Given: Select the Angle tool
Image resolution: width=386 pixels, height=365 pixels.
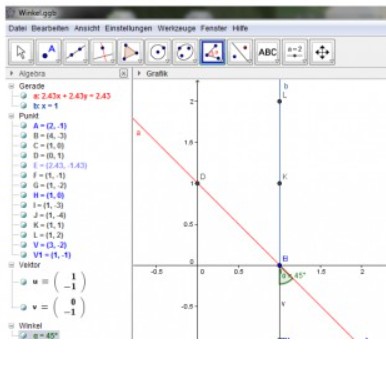Looking at the screenshot, I should 212,52.
